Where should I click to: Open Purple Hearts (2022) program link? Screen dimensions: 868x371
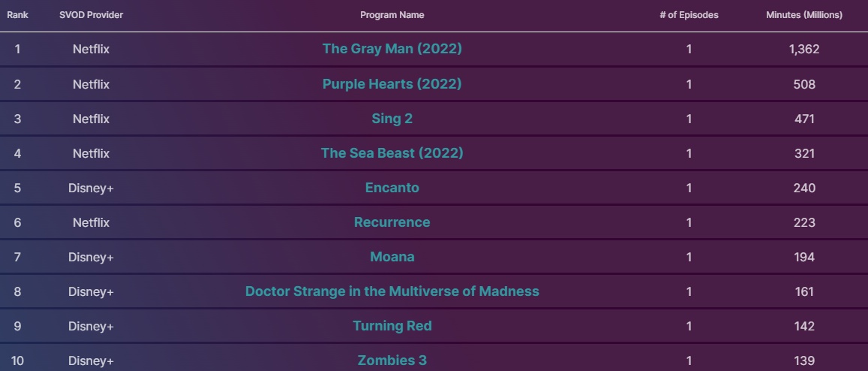point(392,84)
